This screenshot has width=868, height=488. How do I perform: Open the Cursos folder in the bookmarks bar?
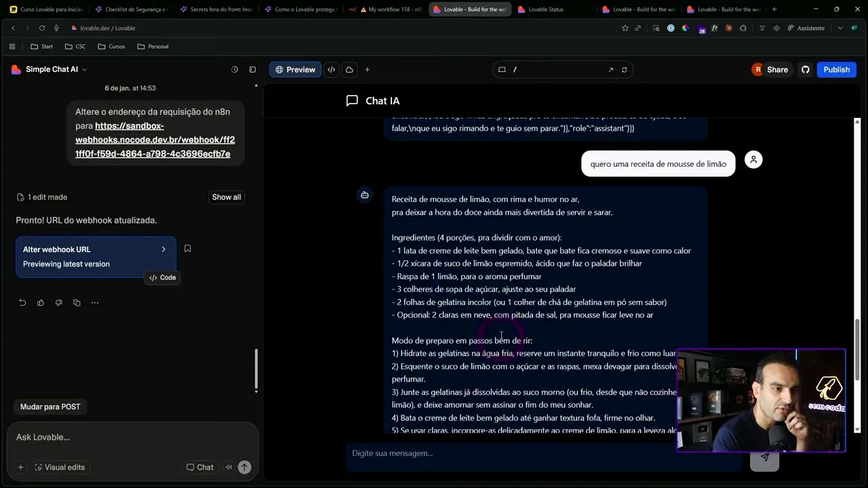click(x=111, y=46)
